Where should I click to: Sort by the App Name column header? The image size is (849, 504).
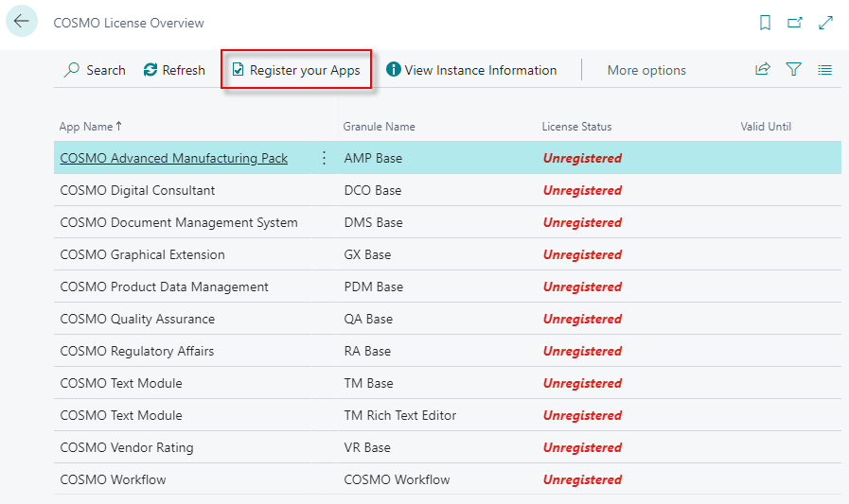(90, 127)
